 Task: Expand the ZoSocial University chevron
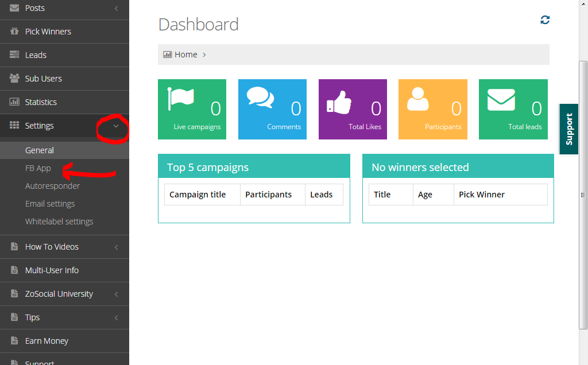click(116, 294)
